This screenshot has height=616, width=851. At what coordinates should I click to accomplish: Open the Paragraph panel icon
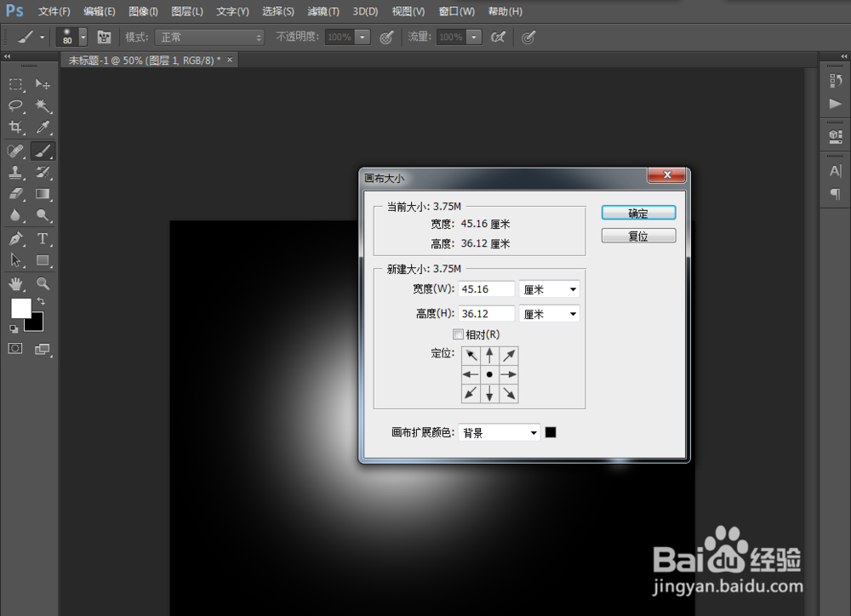[x=836, y=194]
